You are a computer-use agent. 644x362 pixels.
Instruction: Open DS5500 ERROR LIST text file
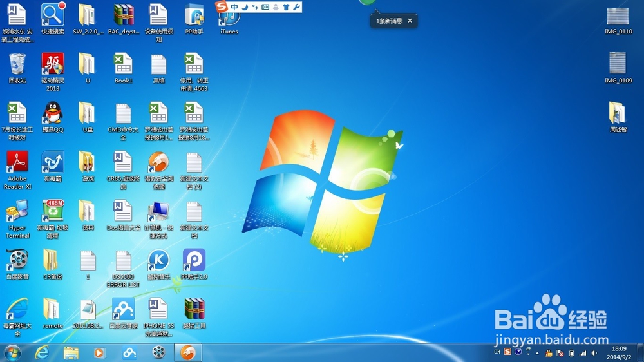pos(123,268)
